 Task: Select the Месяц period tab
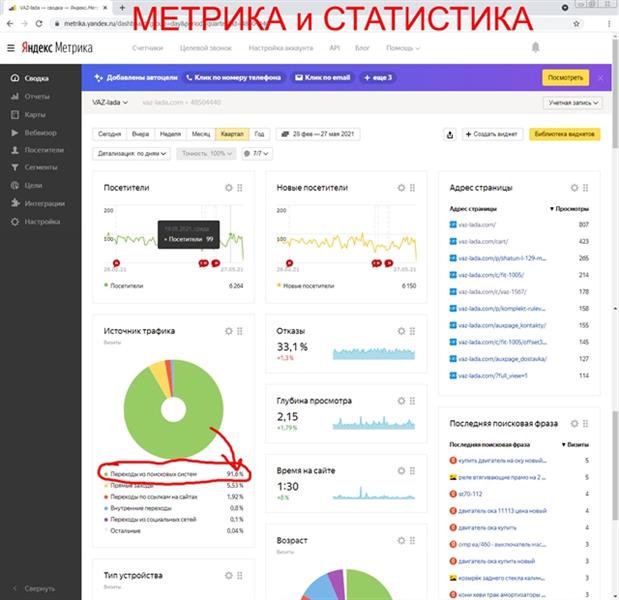click(x=201, y=134)
